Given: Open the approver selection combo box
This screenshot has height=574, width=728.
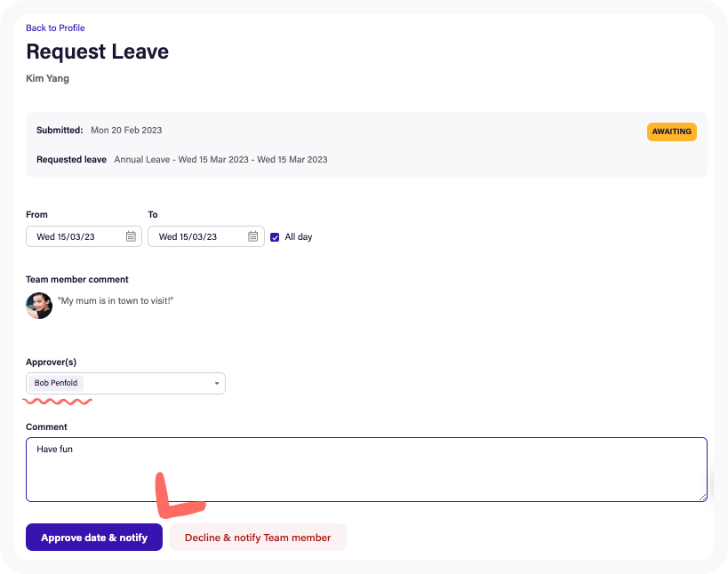Looking at the screenshot, I should (124, 383).
